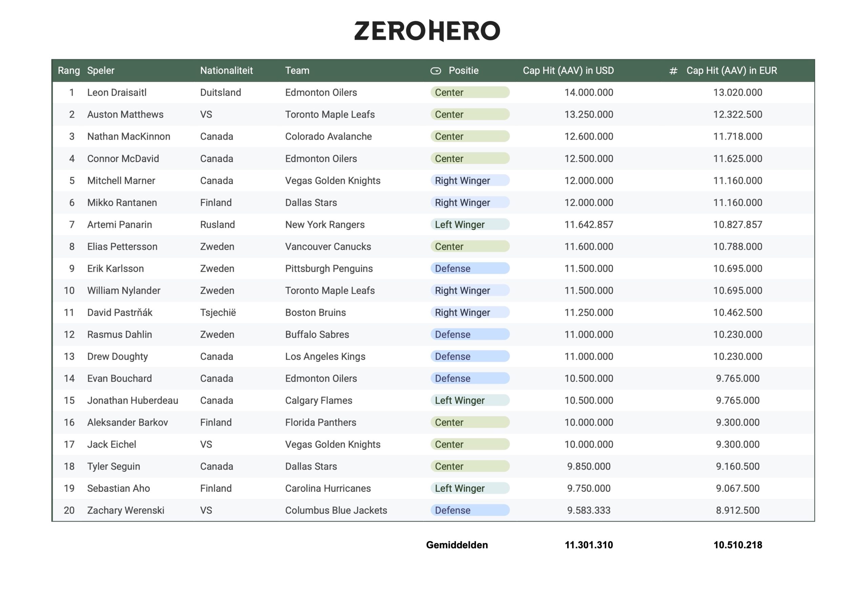
Task: Open Defense dropdown for Zachary Werenski
Action: click(470, 510)
